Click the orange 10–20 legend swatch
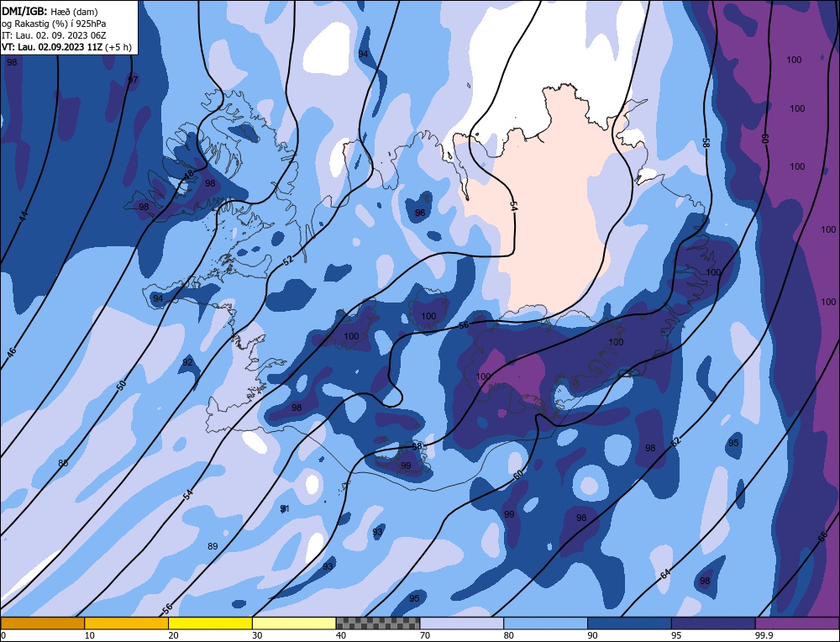The width and height of the screenshot is (840, 642). 127,623
